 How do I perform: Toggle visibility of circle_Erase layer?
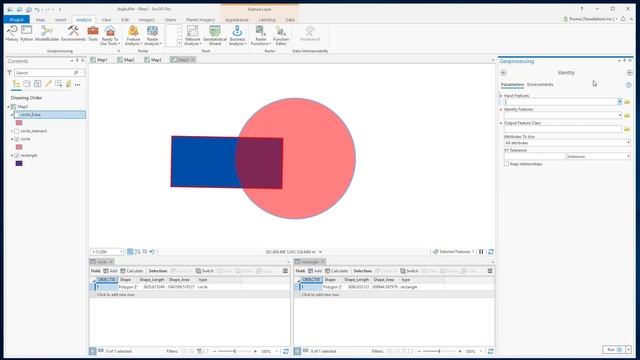pos(17,115)
